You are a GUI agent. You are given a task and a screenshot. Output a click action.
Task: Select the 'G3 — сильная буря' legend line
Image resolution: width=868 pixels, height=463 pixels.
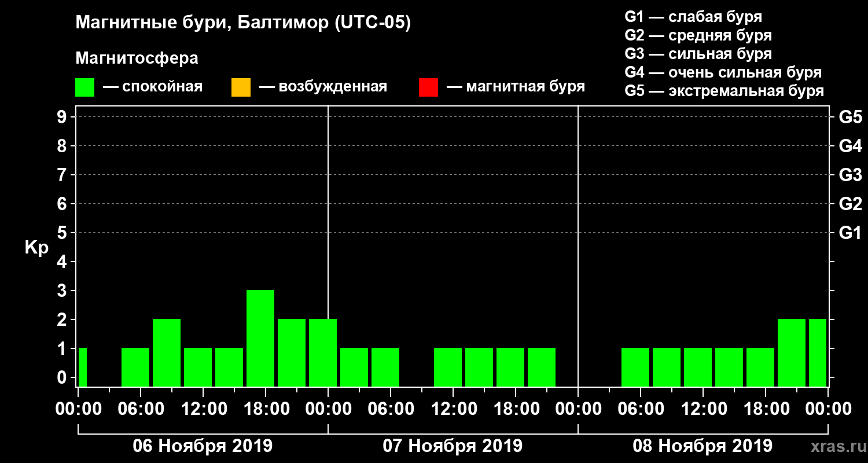(x=698, y=54)
